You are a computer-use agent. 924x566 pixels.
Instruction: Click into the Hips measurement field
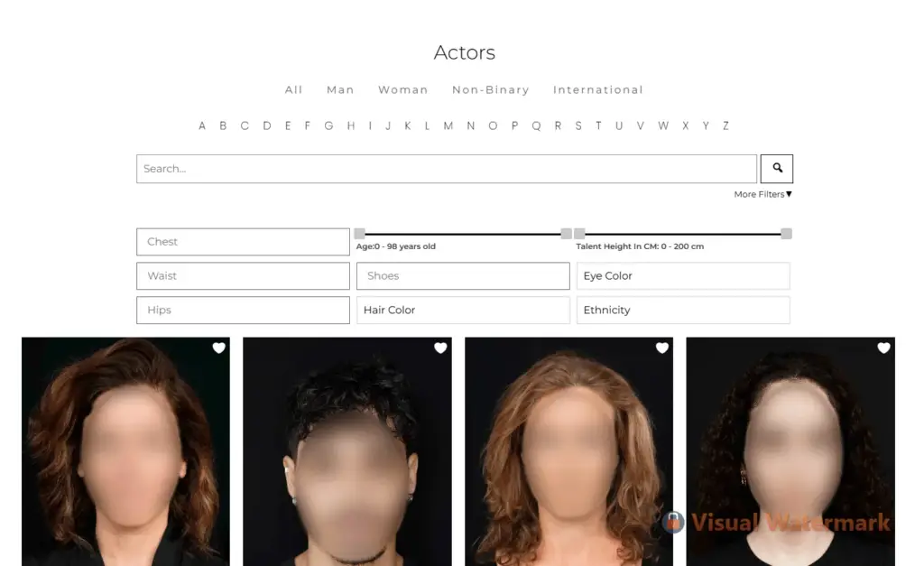point(243,311)
